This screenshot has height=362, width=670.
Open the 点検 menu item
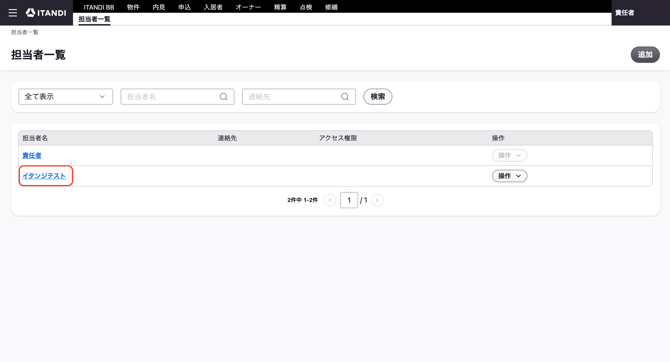pyautogui.click(x=306, y=7)
